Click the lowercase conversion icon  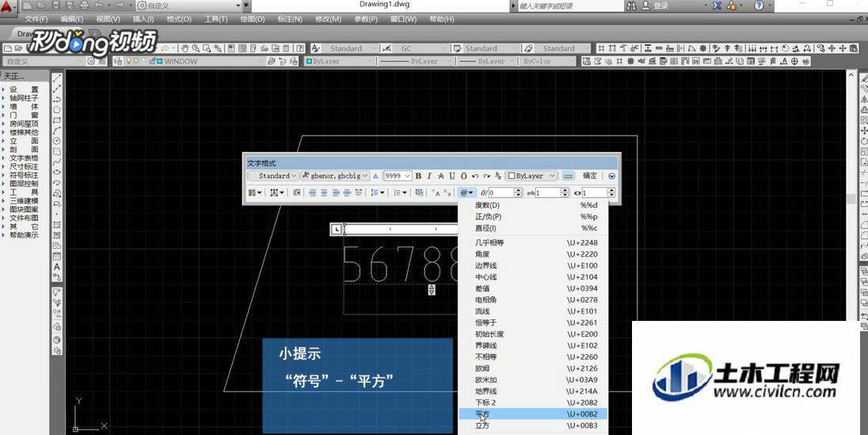click(447, 193)
